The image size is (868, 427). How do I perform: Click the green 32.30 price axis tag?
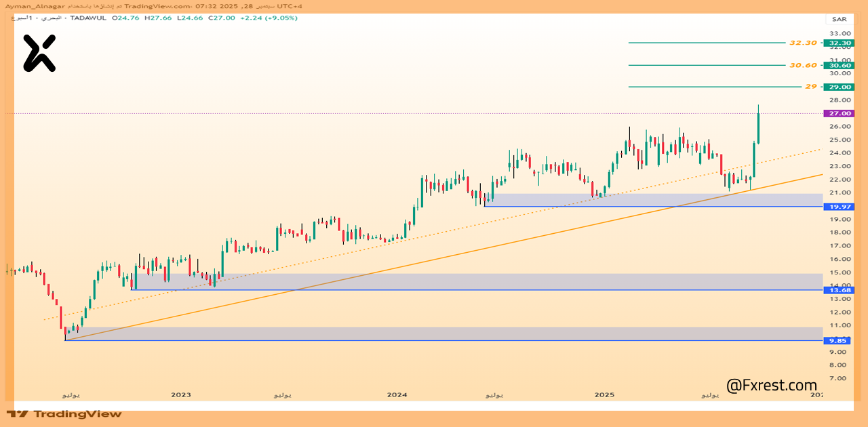click(x=839, y=43)
